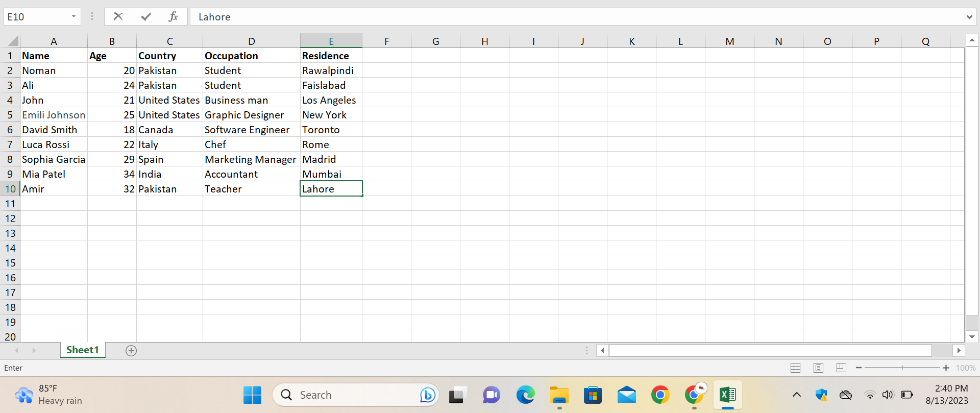Open the Insert Function fx dialog

pos(174,16)
